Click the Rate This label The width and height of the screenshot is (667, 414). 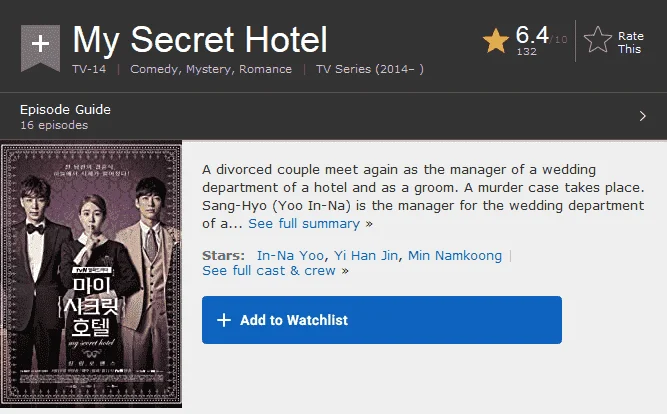coord(630,43)
